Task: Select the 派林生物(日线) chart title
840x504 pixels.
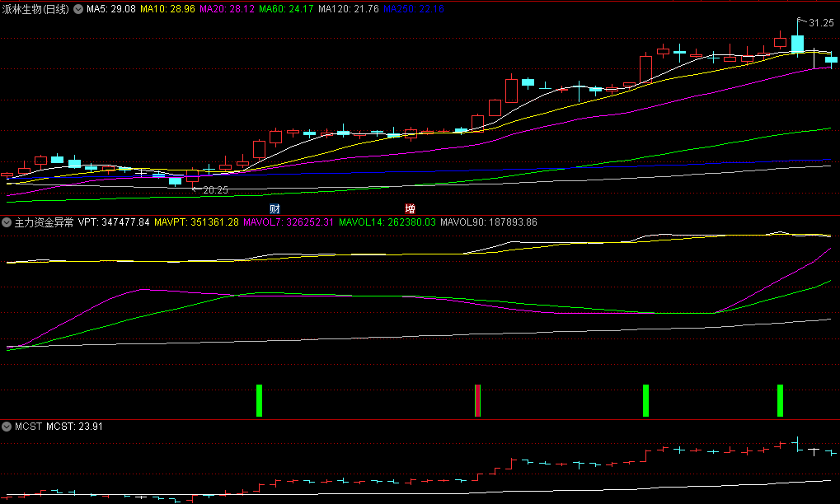Action: point(35,9)
